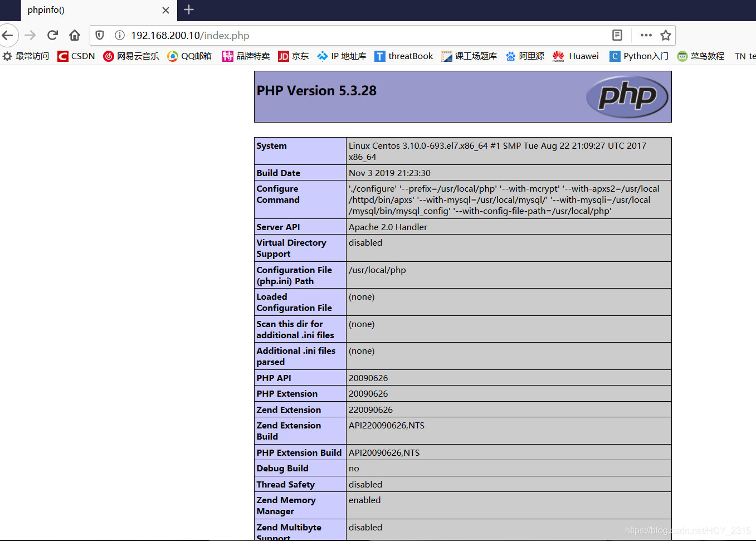Select the phpinfo() tab
The width and height of the screenshot is (756, 541).
[x=99, y=10]
